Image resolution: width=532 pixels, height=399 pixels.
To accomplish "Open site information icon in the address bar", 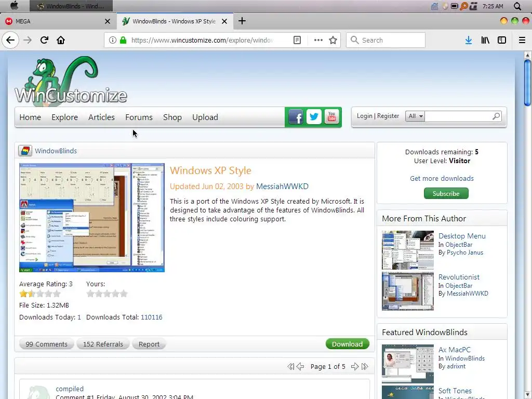I will click(112, 40).
